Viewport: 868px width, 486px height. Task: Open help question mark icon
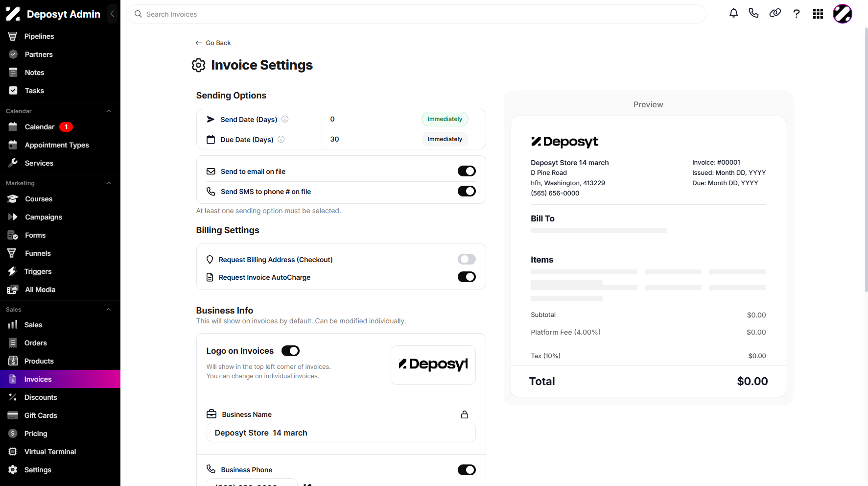[x=797, y=14]
